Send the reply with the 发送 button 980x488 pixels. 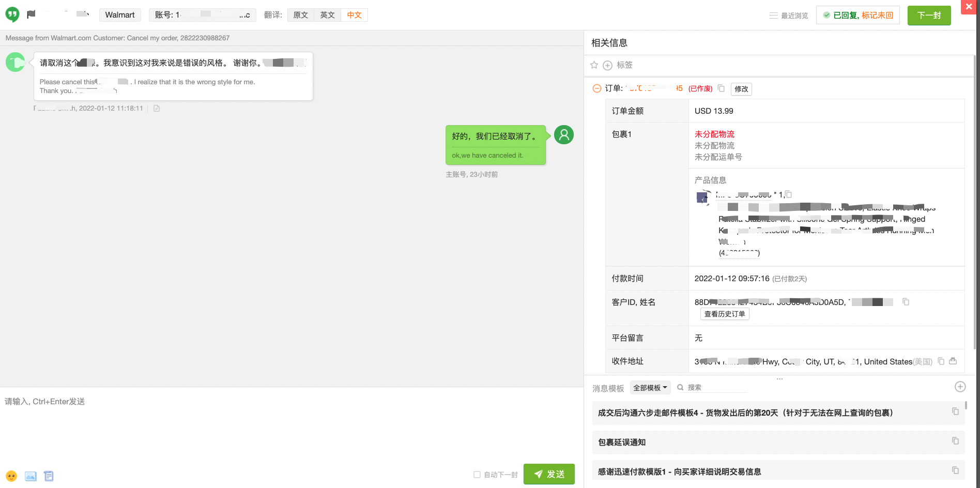pos(549,474)
